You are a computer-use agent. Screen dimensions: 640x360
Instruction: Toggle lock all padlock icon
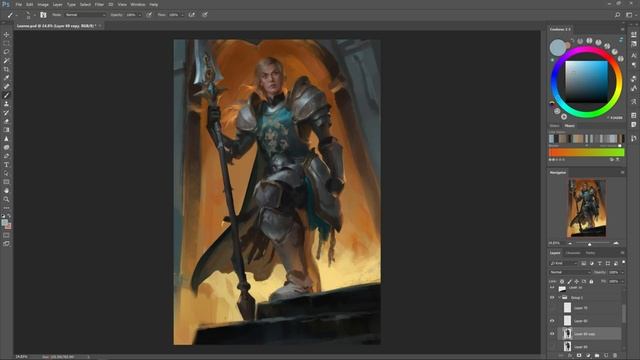[591, 281]
